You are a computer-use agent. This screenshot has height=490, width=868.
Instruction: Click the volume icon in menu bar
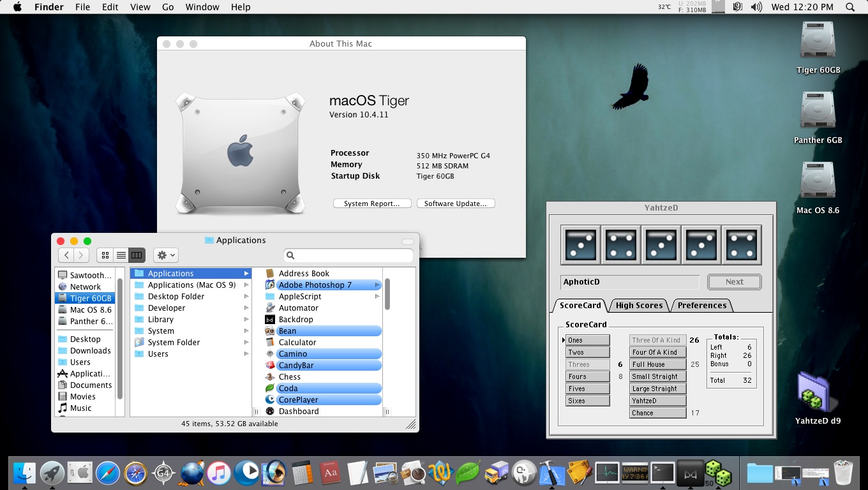click(756, 7)
